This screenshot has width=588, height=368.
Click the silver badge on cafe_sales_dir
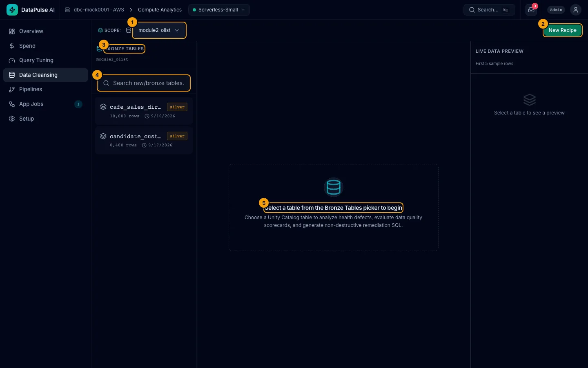177,107
